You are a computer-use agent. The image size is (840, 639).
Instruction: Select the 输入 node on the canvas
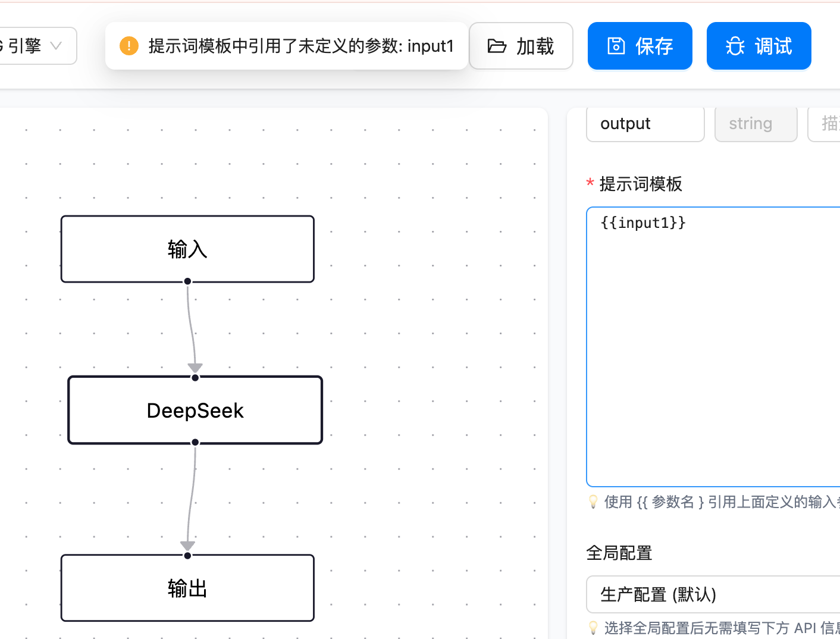[187, 249]
